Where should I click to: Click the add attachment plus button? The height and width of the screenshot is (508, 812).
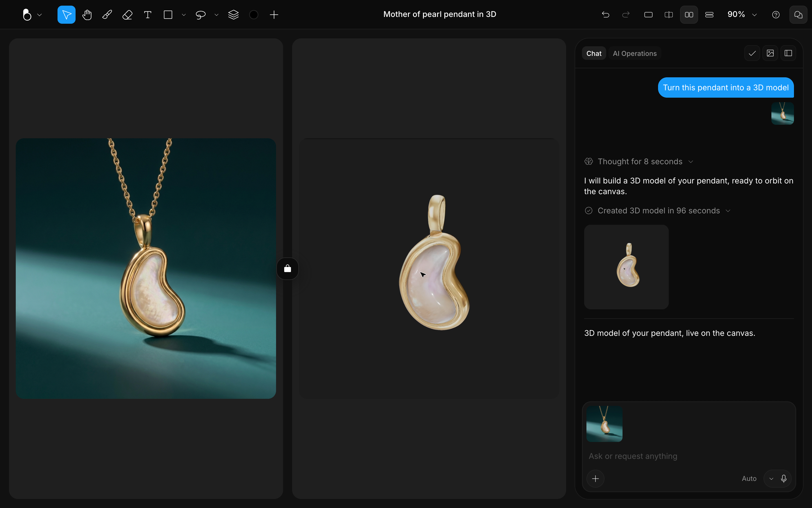point(595,478)
